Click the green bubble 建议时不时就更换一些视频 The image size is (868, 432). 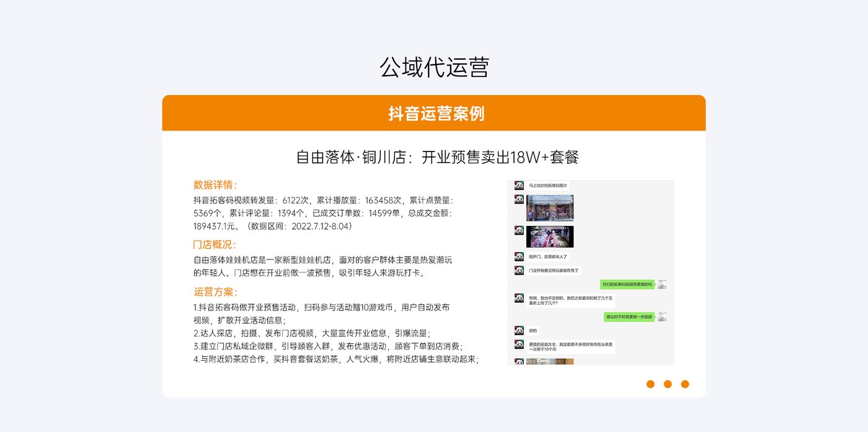(x=629, y=317)
